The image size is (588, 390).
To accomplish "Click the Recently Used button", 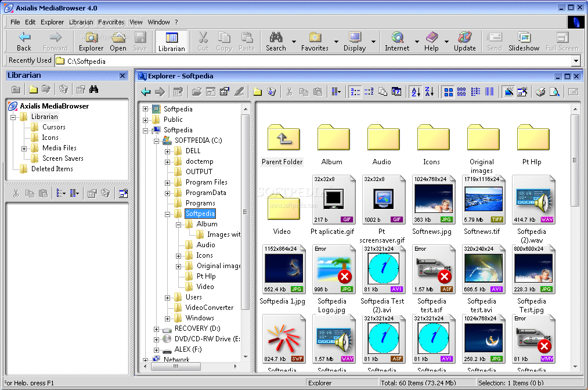I will tap(30, 60).
